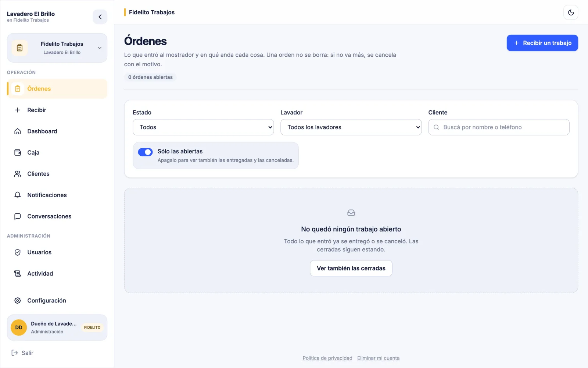This screenshot has height=368, width=588.
Task: Click the DD avatar circle
Action: click(19, 328)
